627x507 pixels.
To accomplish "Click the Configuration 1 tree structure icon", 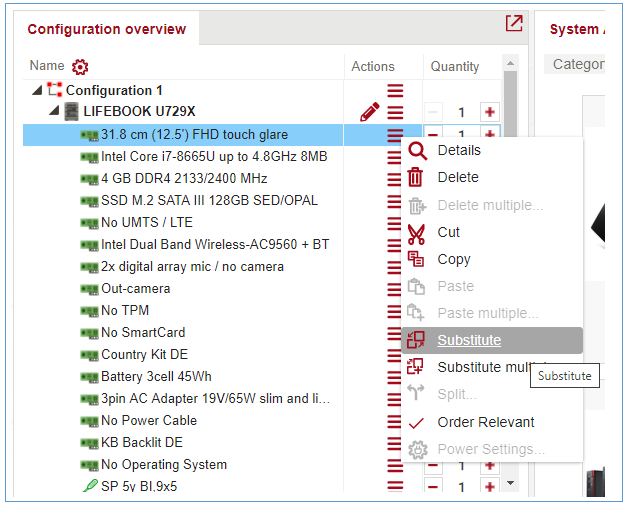I will coord(54,90).
